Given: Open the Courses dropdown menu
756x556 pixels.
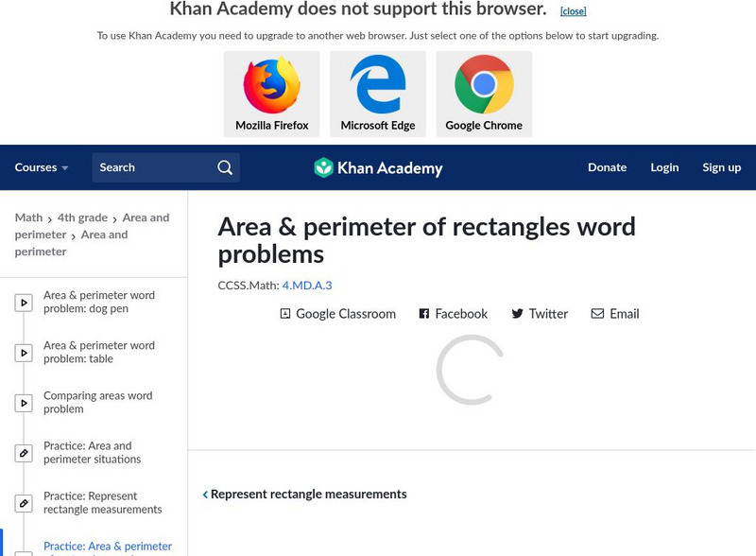Looking at the screenshot, I should click(42, 167).
